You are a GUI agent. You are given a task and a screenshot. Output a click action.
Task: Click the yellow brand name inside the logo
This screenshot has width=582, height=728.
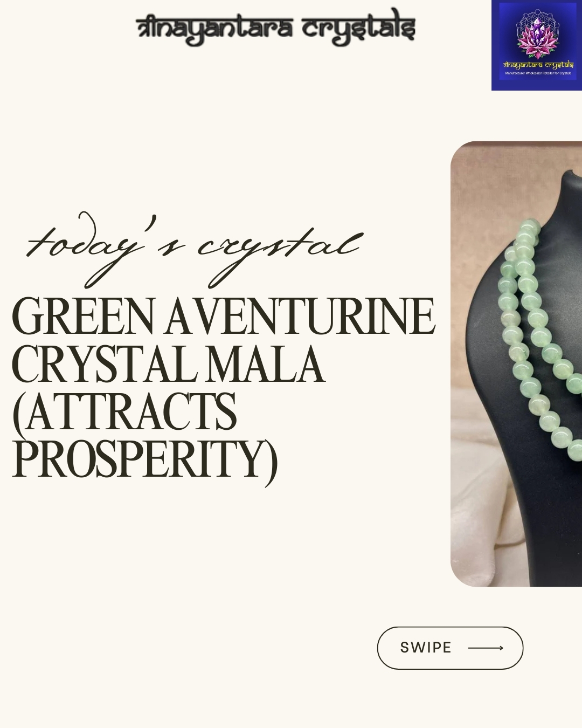pyautogui.click(x=538, y=65)
